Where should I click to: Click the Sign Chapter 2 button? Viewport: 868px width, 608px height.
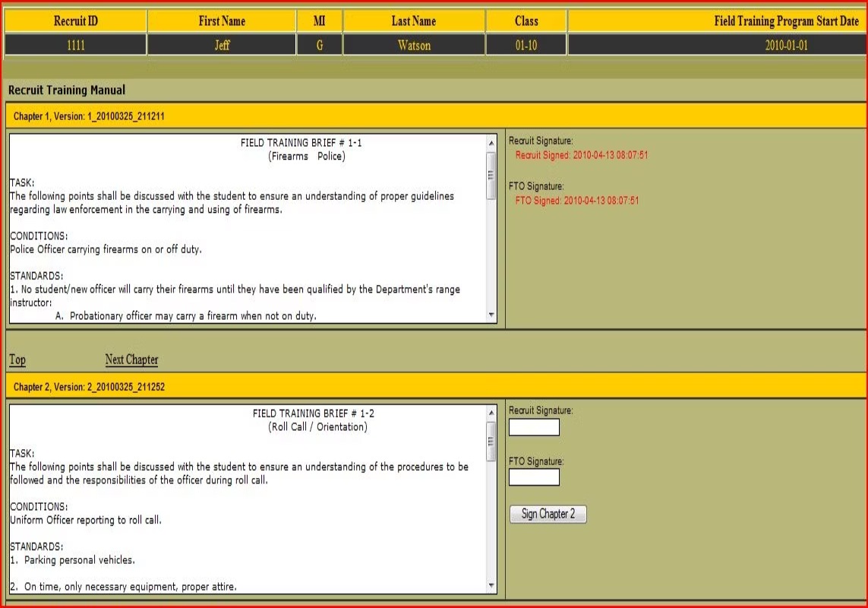coord(548,514)
